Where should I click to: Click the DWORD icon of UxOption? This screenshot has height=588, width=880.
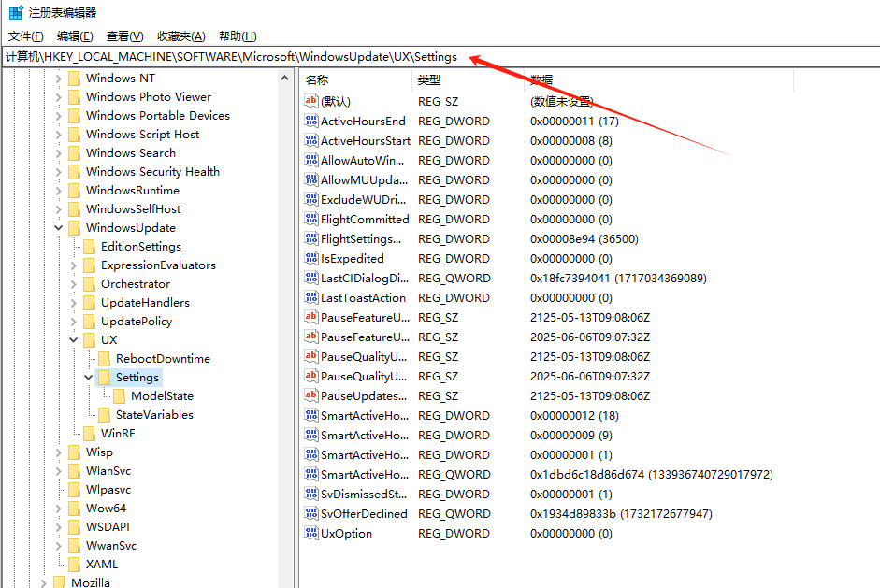point(310,533)
